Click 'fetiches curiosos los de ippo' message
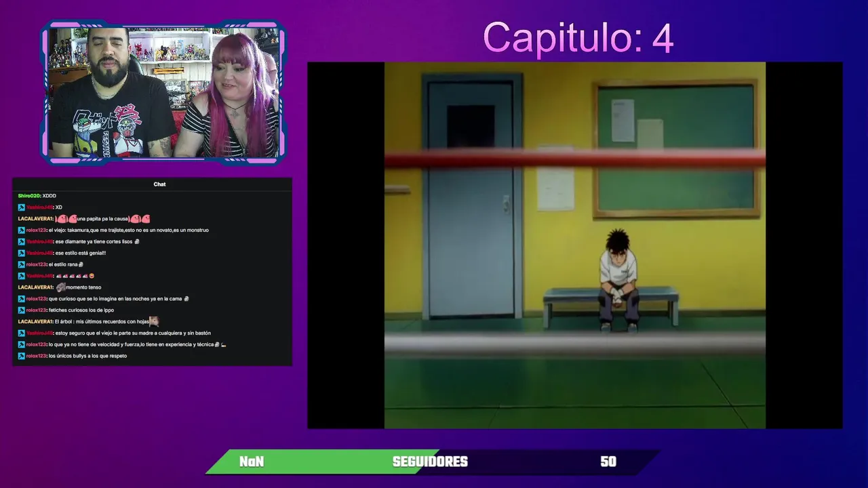Screen dimensions: 868x488 tap(81, 310)
